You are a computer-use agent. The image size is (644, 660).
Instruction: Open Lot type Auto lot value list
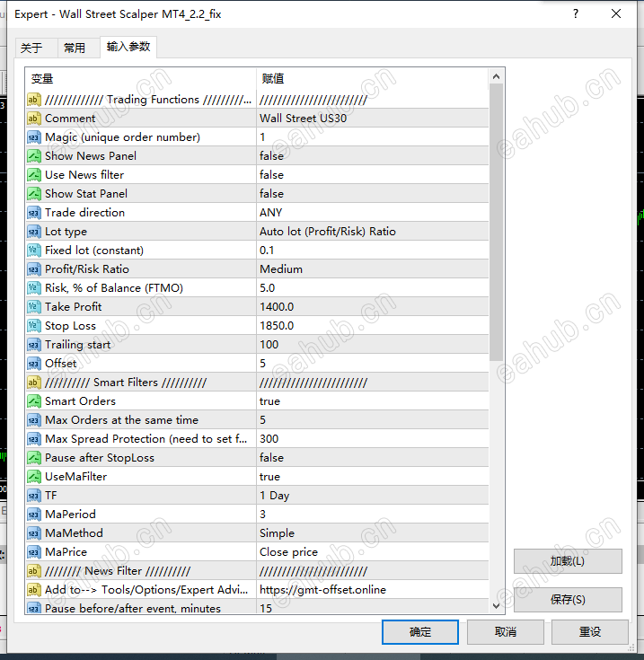tap(373, 232)
